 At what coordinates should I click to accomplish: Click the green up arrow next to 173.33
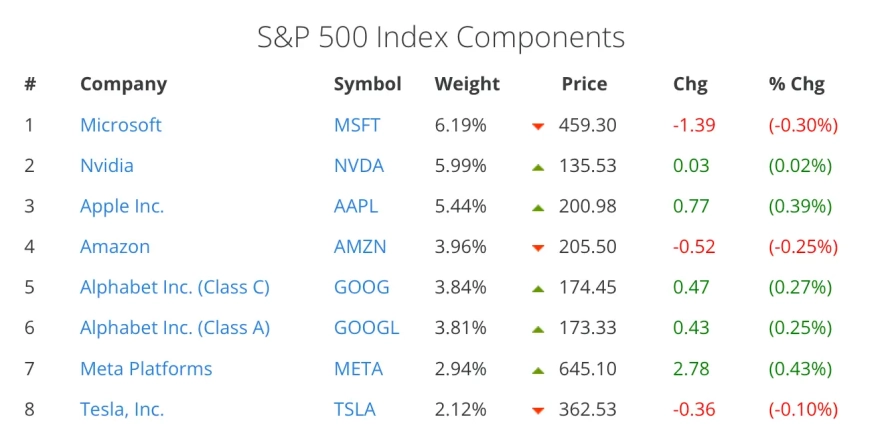pos(538,328)
